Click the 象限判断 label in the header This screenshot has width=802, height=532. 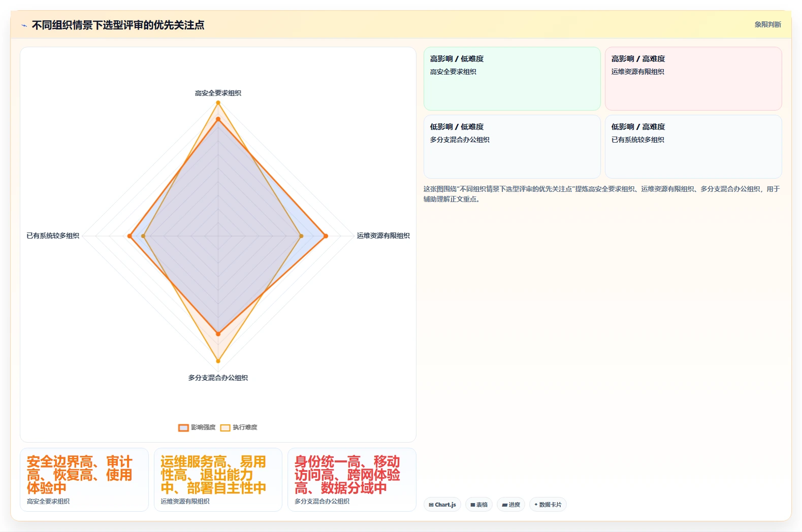767,24
